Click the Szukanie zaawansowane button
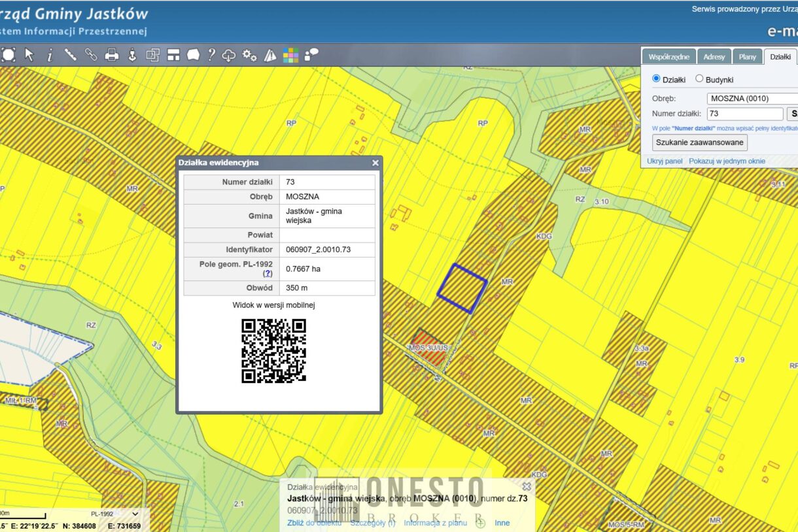Image resolution: width=798 pixels, height=532 pixels. click(x=699, y=142)
